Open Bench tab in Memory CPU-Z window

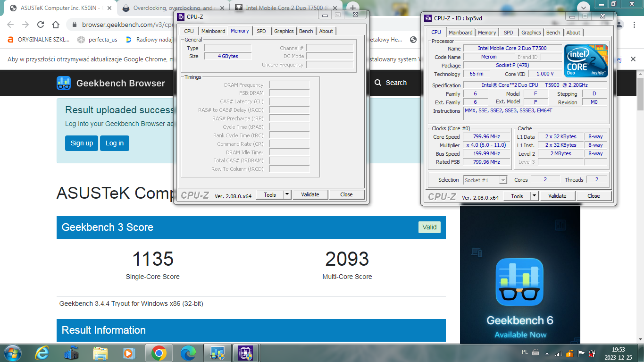(x=306, y=31)
